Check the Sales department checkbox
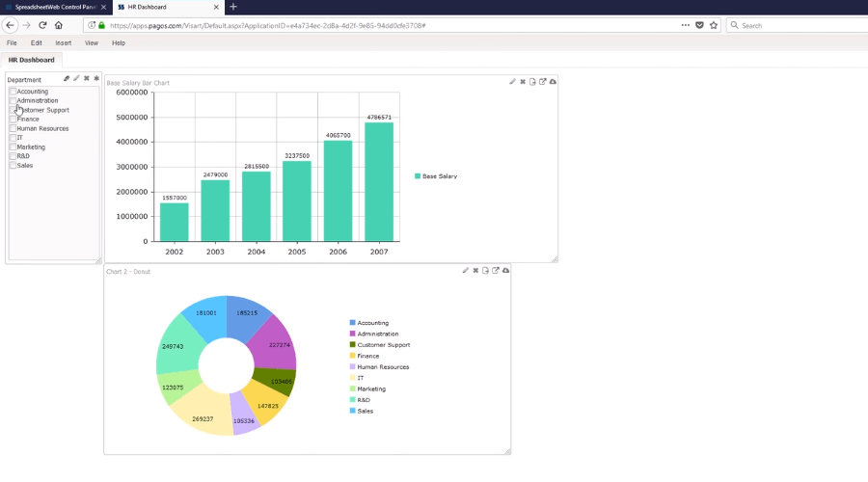This screenshot has height=482, width=868. 13,165
